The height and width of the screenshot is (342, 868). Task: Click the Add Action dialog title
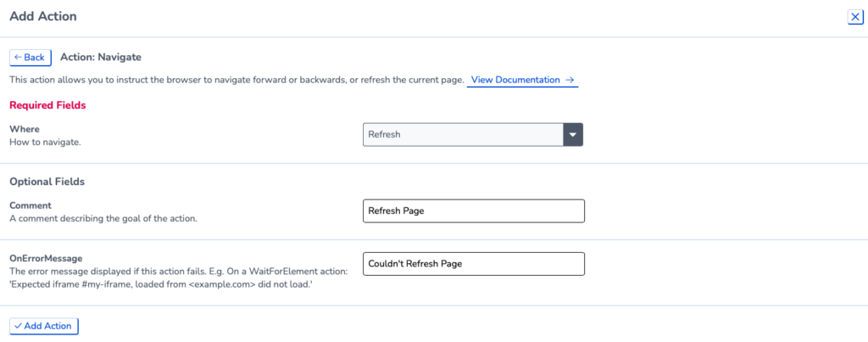click(x=43, y=17)
